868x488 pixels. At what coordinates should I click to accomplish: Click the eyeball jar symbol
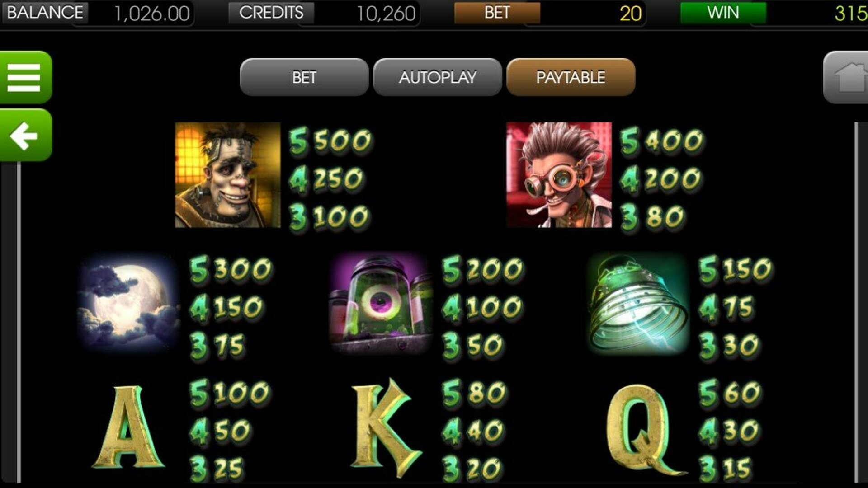pyautogui.click(x=382, y=303)
